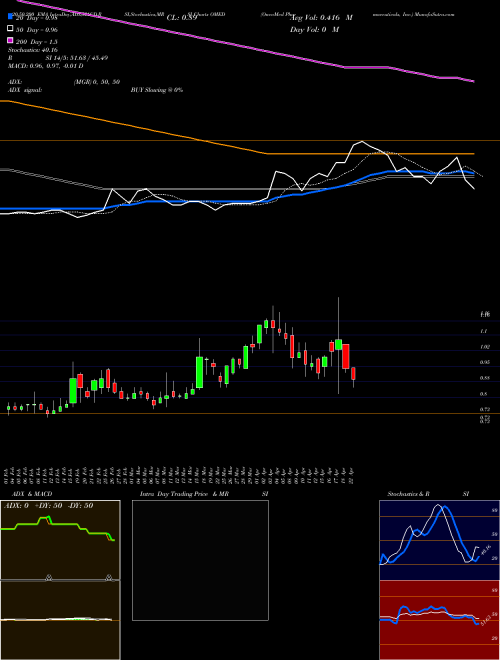Click the red RSI indicator chart

[x=439, y=620]
